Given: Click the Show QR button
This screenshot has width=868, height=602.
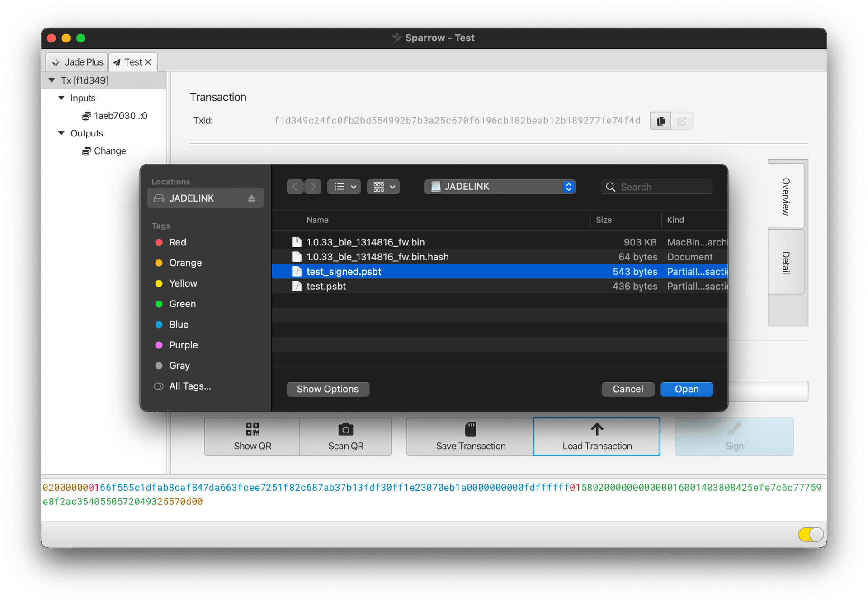Looking at the screenshot, I should [x=252, y=436].
